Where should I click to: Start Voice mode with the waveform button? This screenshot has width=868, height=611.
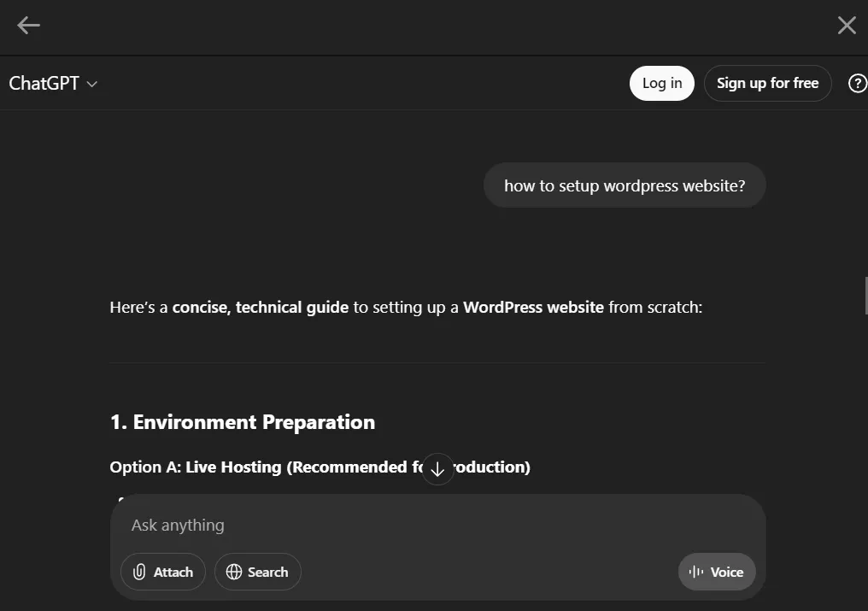[x=717, y=572]
